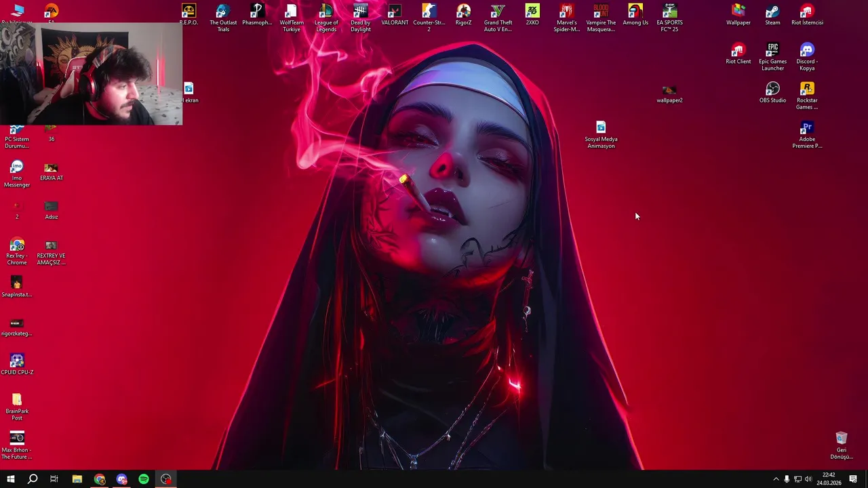Open network status tray icon
This screenshot has height=488, width=868.
coord(797,479)
